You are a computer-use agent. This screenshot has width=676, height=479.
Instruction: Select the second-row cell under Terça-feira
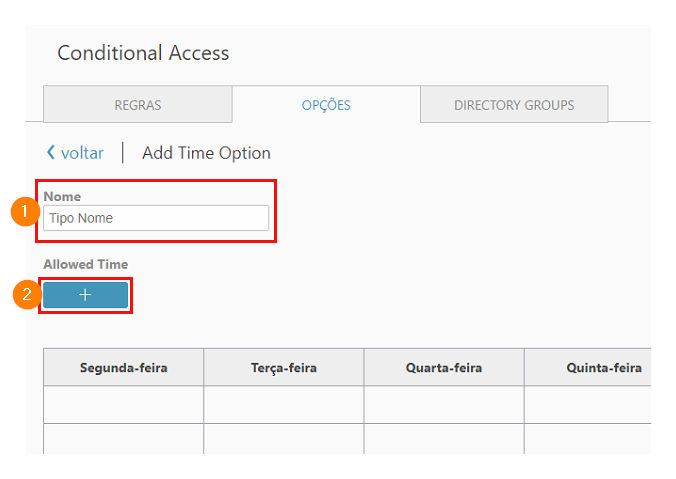(x=284, y=438)
